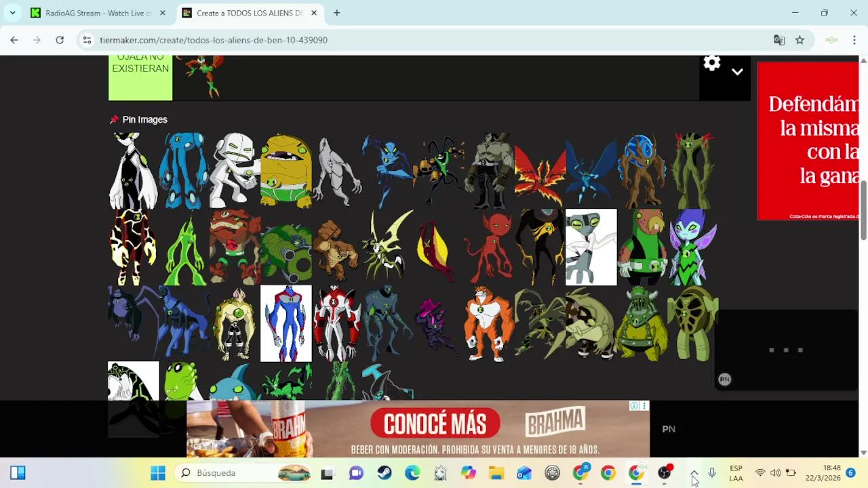The height and width of the screenshot is (488, 868).
Task: Open Task View from the taskbar
Action: (327, 473)
